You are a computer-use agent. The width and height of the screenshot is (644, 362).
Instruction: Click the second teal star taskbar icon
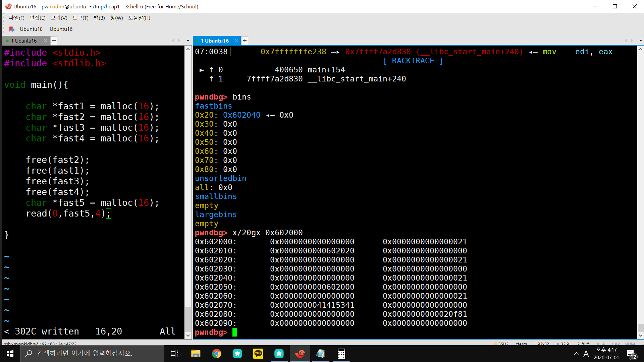point(279,353)
